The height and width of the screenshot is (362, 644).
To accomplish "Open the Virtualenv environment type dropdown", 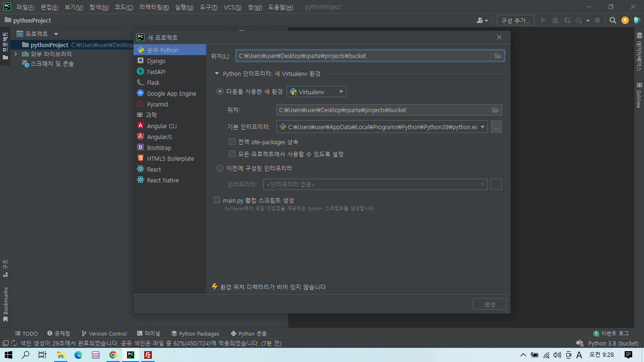I will [x=316, y=91].
